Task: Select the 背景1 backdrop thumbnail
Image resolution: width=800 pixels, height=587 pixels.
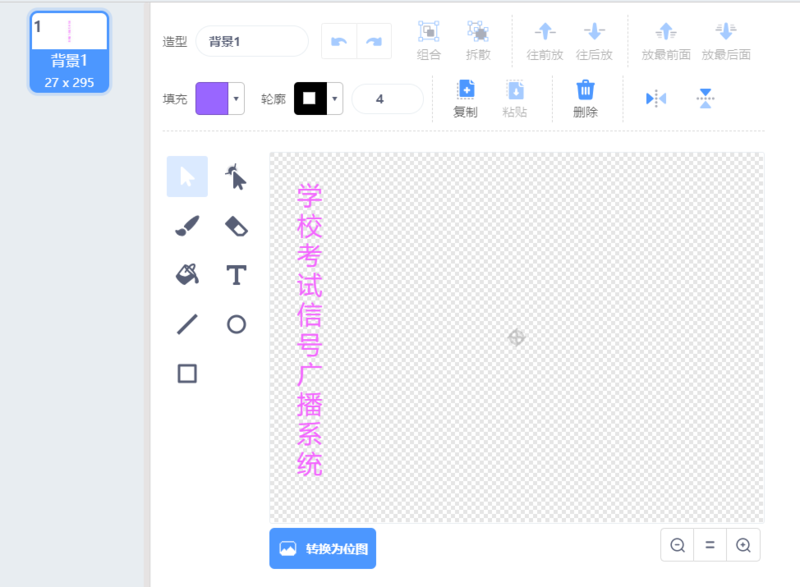Action: point(69,52)
